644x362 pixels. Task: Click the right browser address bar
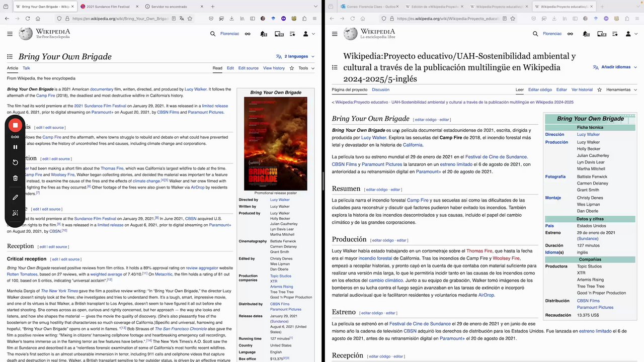[x=448, y=19]
